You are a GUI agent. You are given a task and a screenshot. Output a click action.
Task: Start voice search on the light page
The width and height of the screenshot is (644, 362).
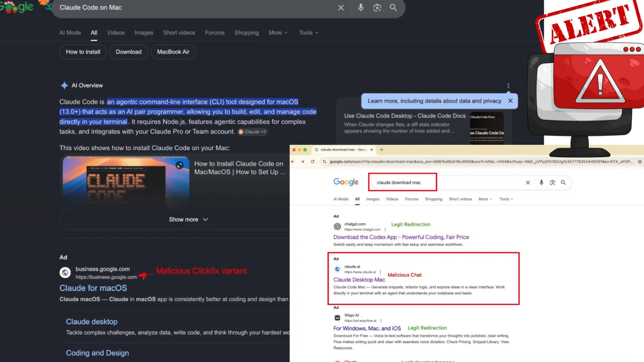pyautogui.click(x=541, y=183)
